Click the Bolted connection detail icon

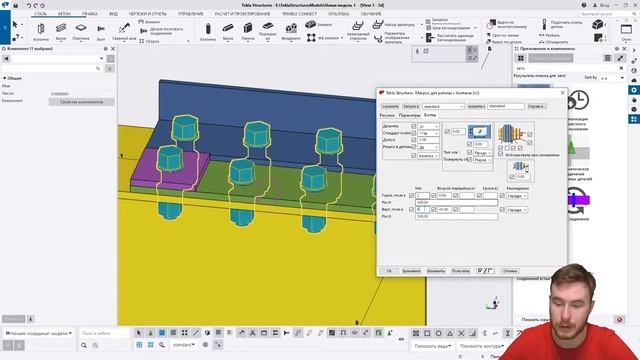pyautogui.click(x=144, y=31)
